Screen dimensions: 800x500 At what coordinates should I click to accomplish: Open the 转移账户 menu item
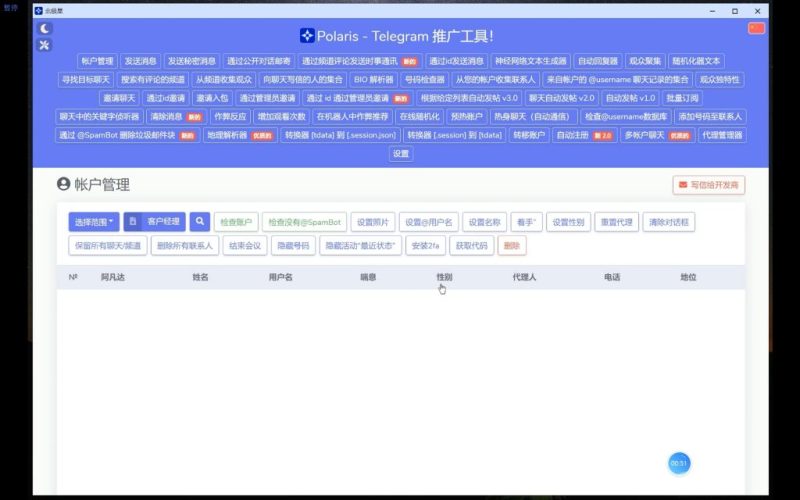[x=529, y=135]
